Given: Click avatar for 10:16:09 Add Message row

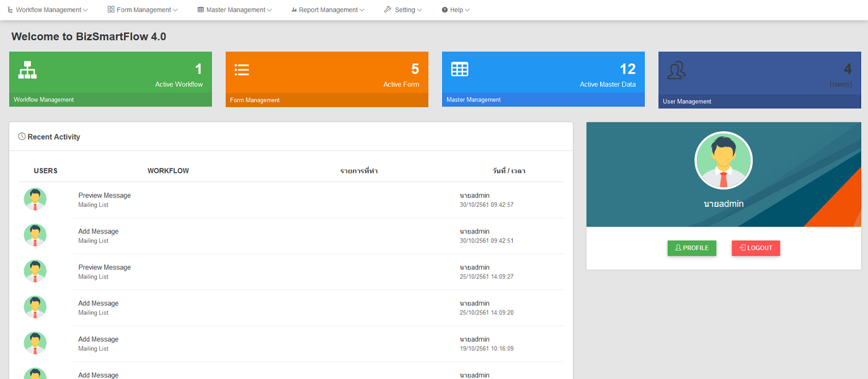Looking at the screenshot, I should 35,343.
